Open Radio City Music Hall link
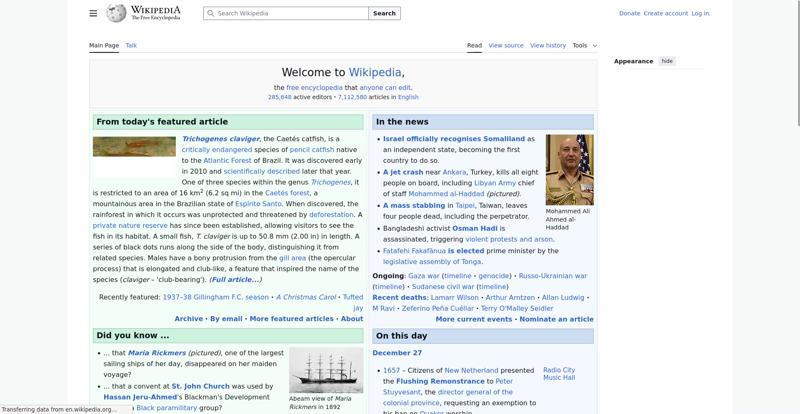800x414 pixels. tap(559, 373)
